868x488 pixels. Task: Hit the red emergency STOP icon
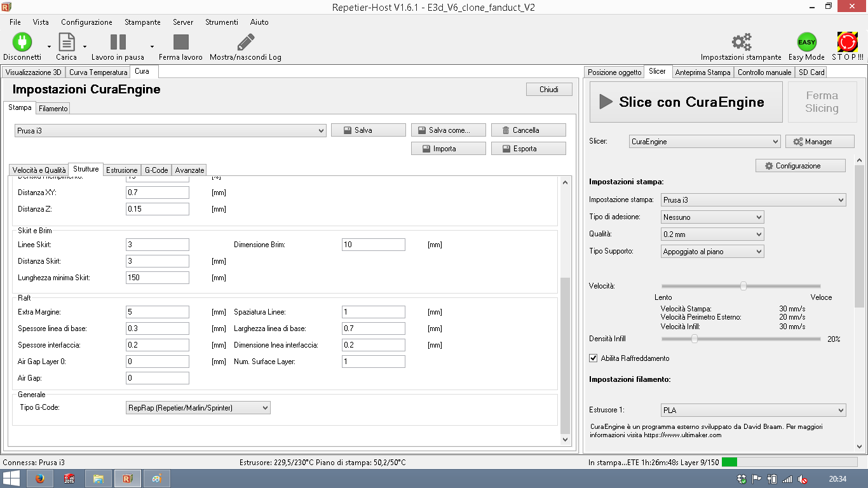point(847,42)
